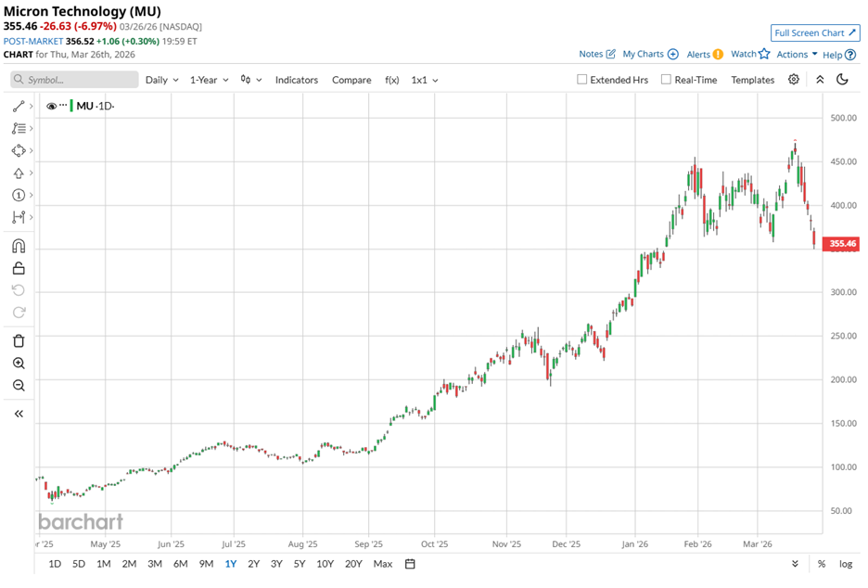Open the Indicators menu

(296, 80)
